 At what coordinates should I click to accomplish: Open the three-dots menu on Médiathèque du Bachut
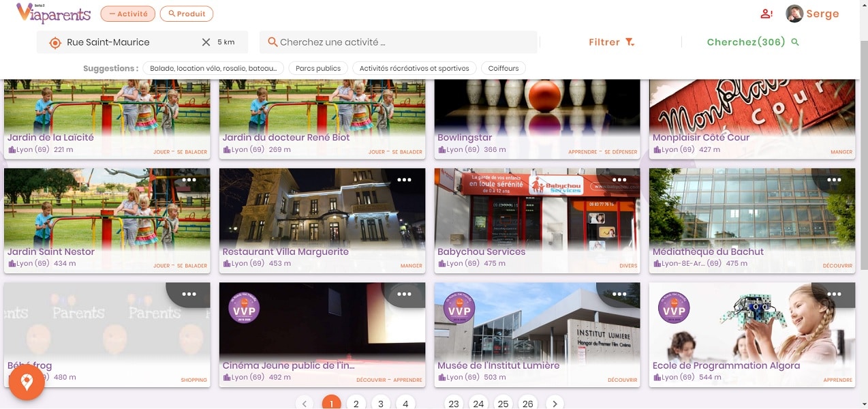[x=834, y=180]
